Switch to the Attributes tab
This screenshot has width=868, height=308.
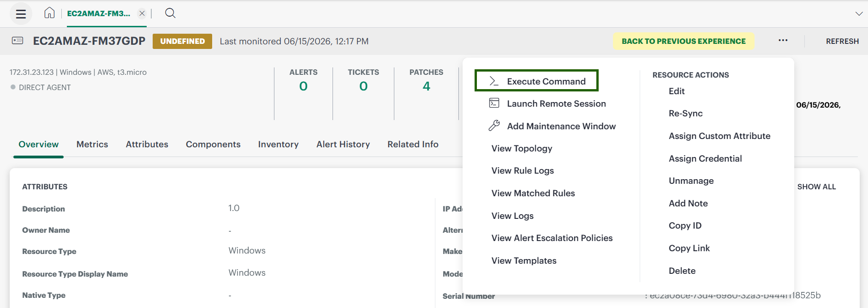[x=147, y=144]
